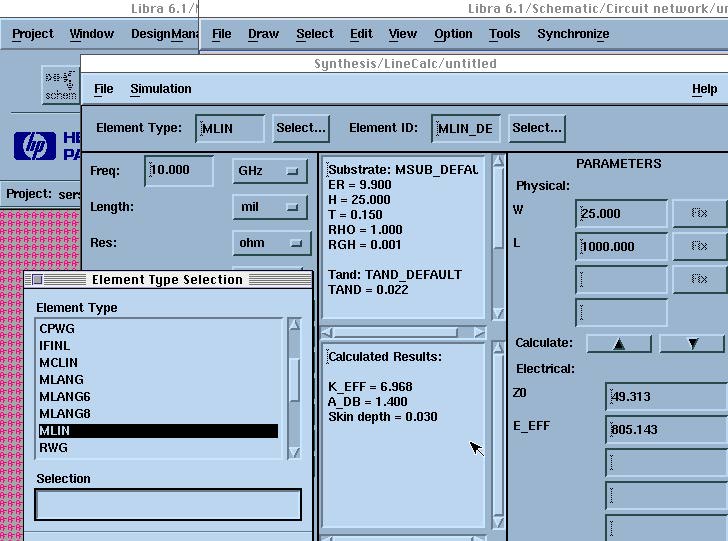
Task: Click the 'K_EFF = 6.968' result line
Action: pos(370,387)
